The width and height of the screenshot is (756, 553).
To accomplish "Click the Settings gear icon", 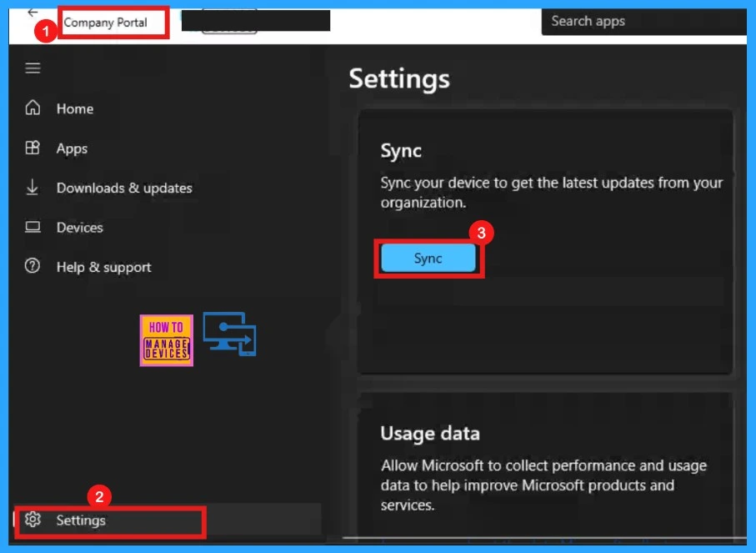I will pos(33,520).
